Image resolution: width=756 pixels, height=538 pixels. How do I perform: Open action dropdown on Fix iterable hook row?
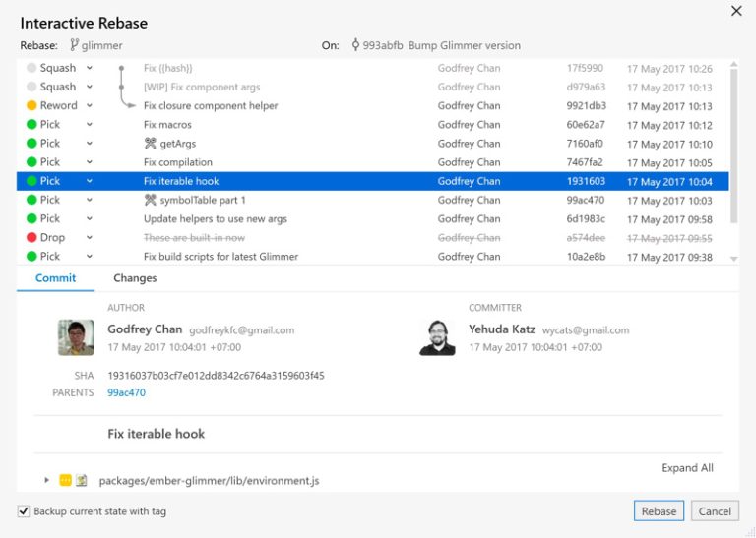tap(89, 182)
